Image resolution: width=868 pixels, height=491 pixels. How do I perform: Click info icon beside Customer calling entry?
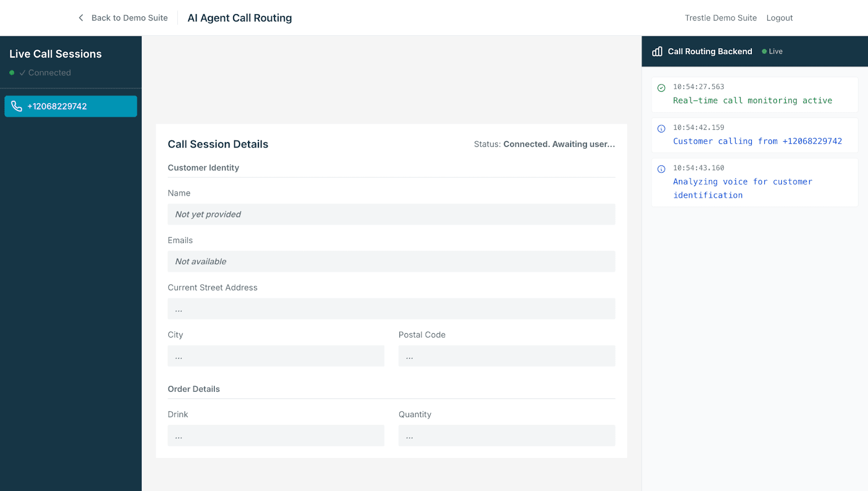point(661,129)
